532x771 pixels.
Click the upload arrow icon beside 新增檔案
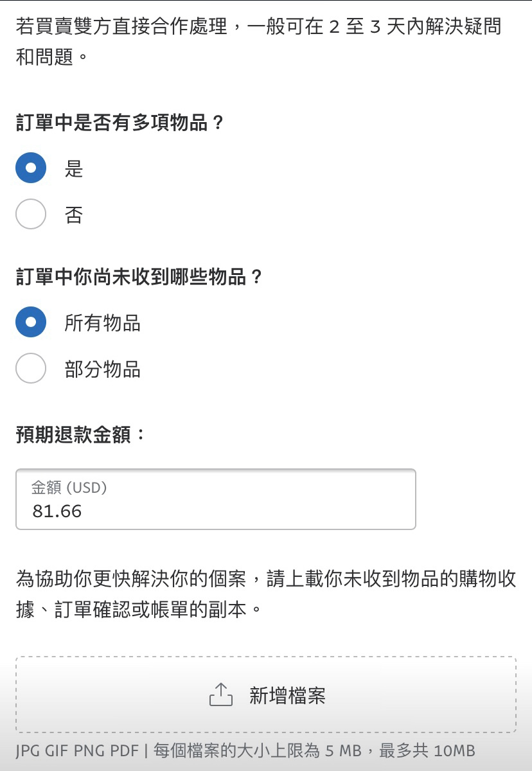click(221, 695)
